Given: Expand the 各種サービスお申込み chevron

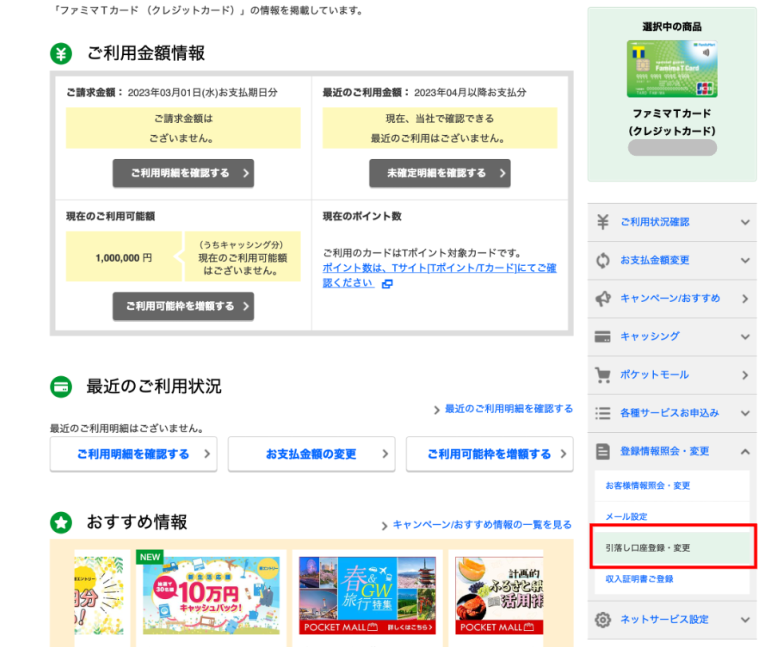Looking at the screenshot, I should 745,413.
